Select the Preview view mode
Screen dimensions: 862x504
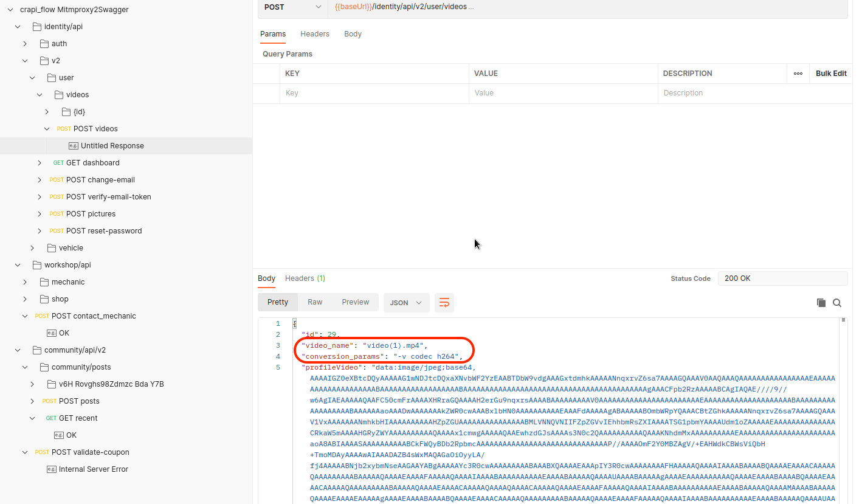tap(355, 302)
